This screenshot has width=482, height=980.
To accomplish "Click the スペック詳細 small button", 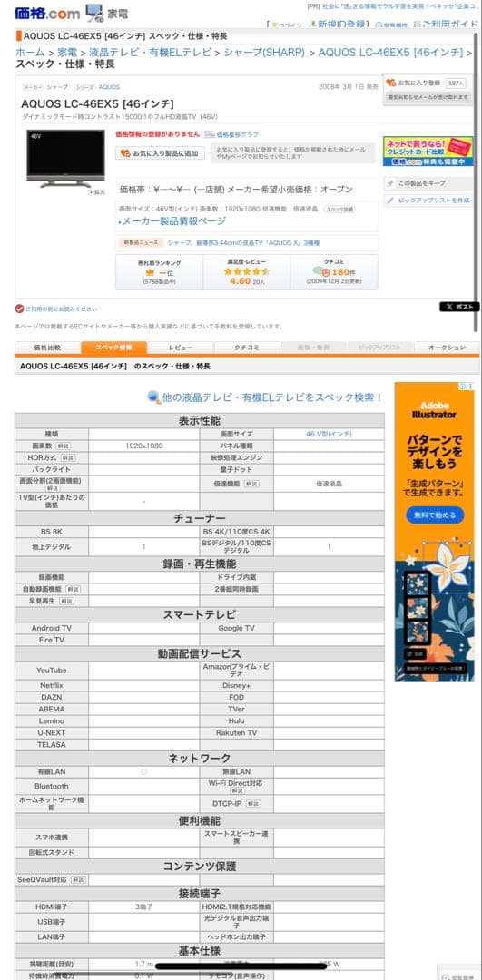I will click(x=339, y=210).
